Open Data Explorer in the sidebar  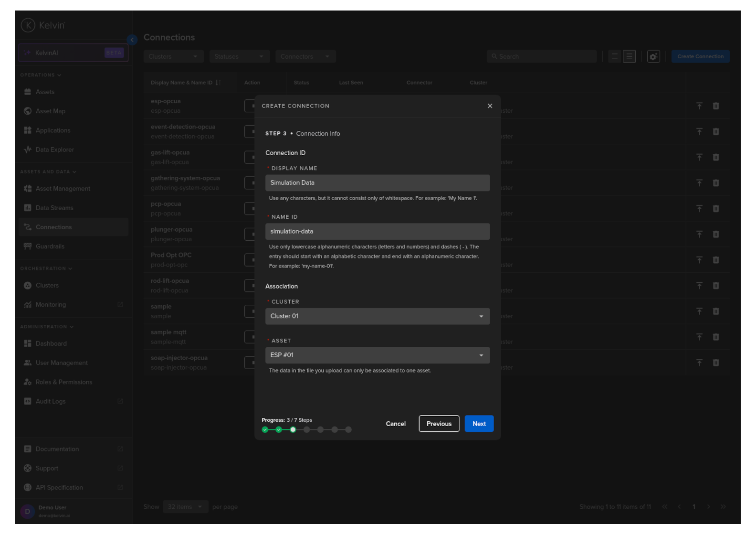[x=54, y=150]
